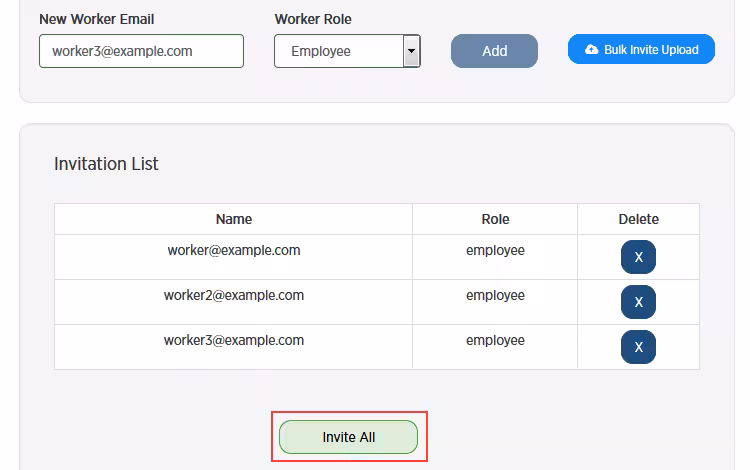Click cloud upload icon on Bulk Invite
The width and height of the screenshot is (750, 470).
[x=592, y=49]
